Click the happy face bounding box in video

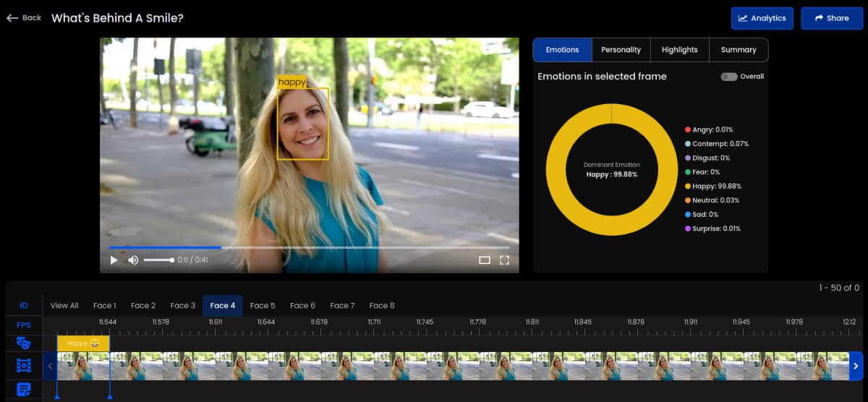(303, 124)
